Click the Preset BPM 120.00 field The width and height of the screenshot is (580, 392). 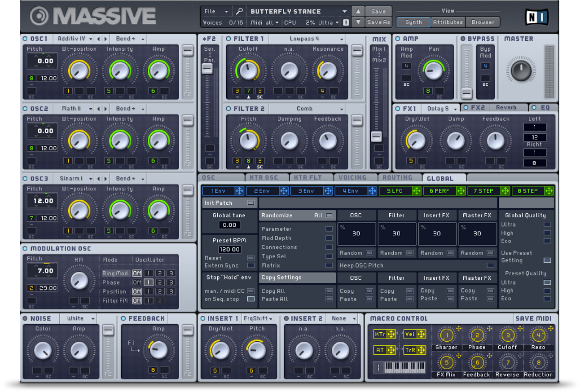click(x=229, y=249)
